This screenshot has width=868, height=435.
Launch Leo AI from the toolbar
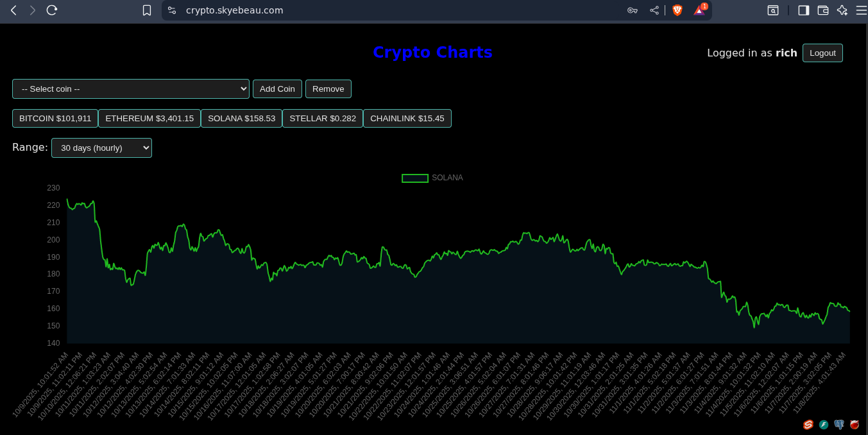842,10
